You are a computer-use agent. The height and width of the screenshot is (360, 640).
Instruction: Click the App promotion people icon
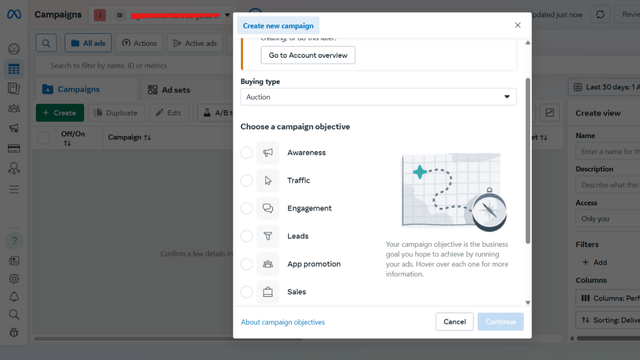pos(268,264)
